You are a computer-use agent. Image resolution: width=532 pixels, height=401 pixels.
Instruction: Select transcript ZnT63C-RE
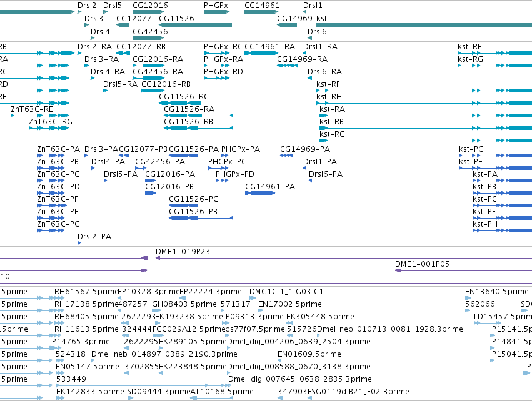[x=32, y=109]
